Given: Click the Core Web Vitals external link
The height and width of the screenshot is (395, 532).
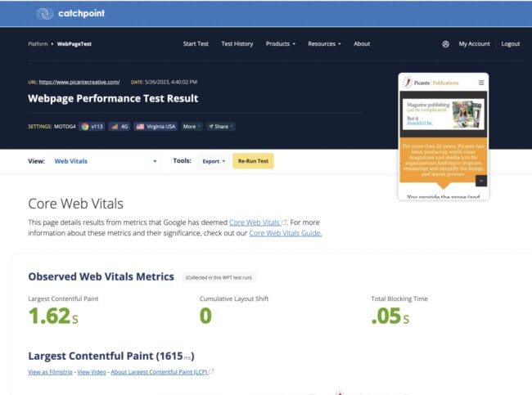Looking at the screenshot, I should [257, 222].
